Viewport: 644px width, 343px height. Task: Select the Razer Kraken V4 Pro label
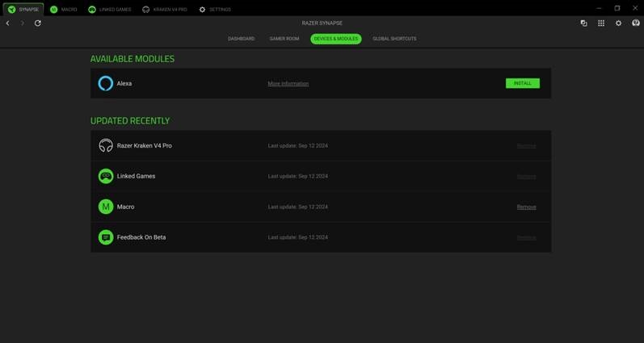[x=144, y=145]
